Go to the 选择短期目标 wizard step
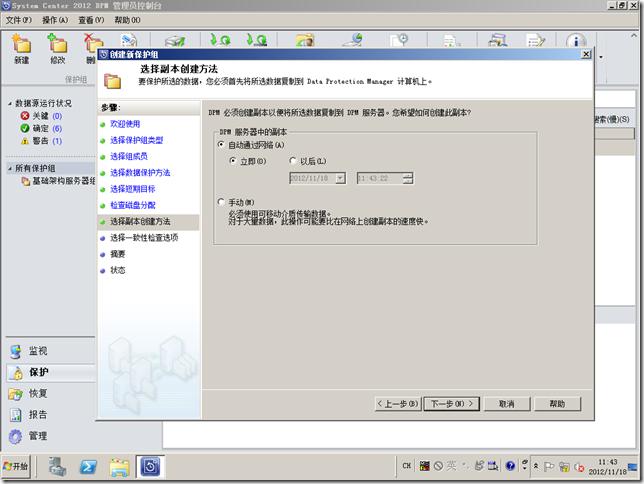644x484 pixels. tap(133, 189)
